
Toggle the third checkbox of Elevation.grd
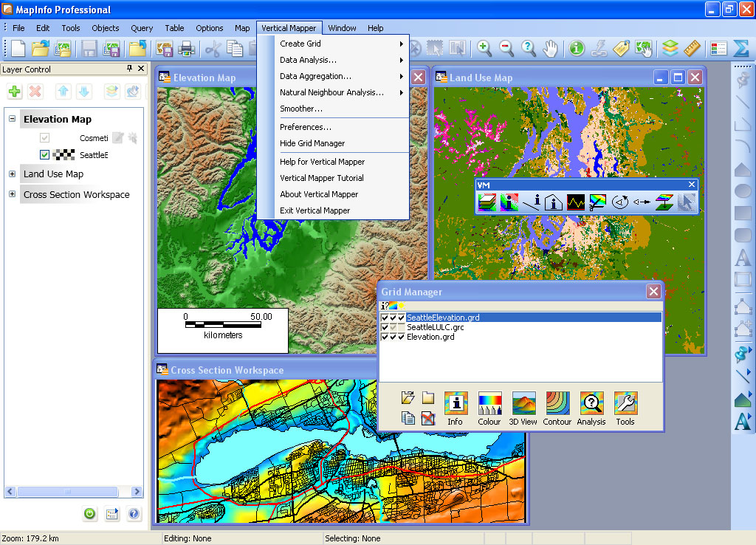click(401, 337)
